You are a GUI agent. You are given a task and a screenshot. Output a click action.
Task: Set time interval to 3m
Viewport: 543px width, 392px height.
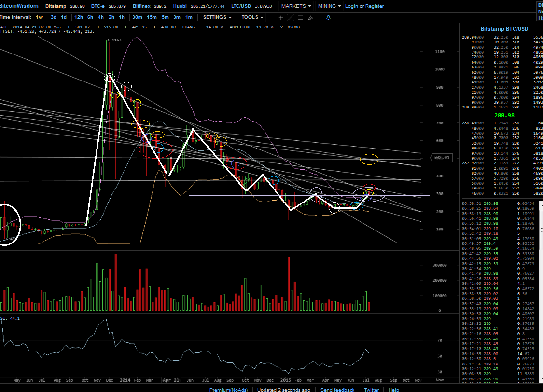(x=177, y=17)
